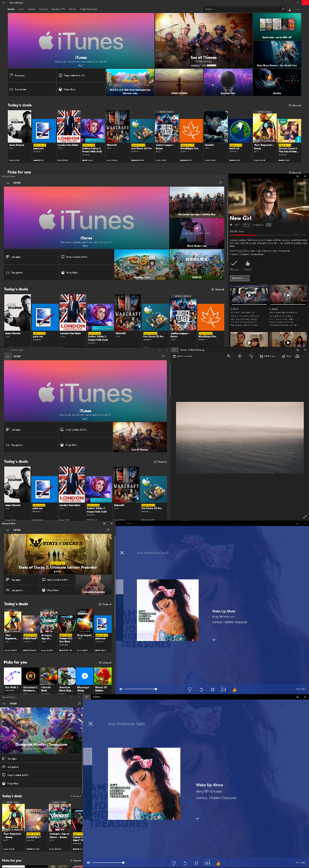The height and width of the screenshot is (868, 309).
Task: Play the Nerd episode thumbnail
Action: pyautogui.click(x=288, y=295)
